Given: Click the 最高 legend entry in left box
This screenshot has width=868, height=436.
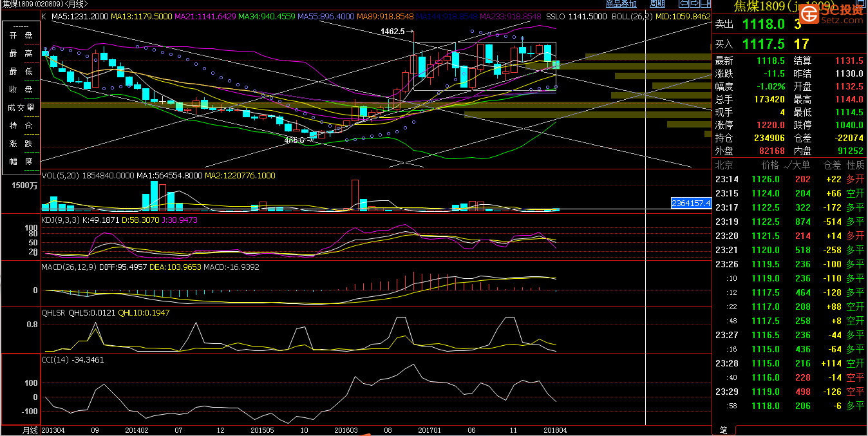Looking at the screenshot, I should (x=21, y=53).
